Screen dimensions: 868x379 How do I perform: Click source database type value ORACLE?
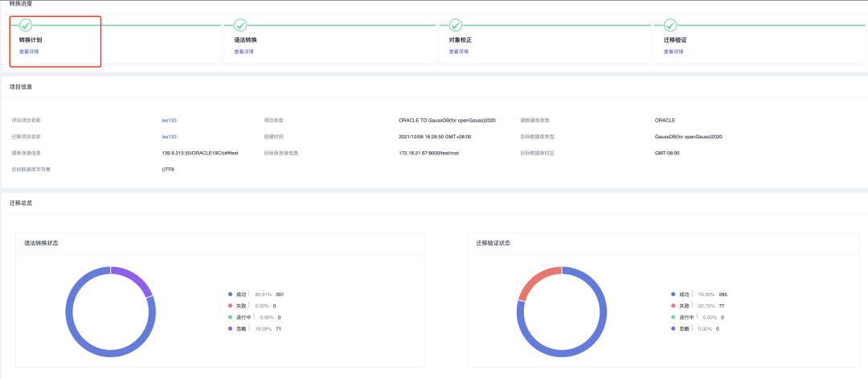click(665, 120)
